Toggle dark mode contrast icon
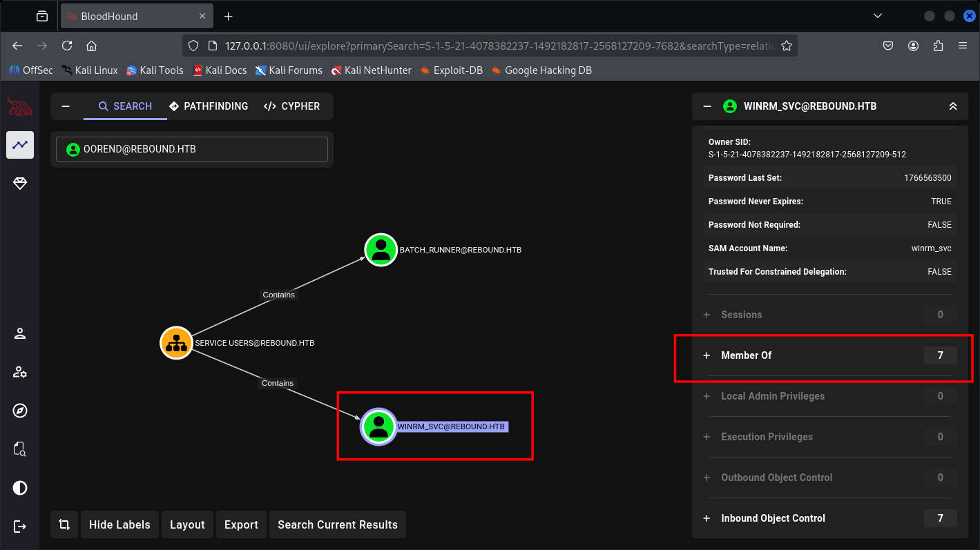This screenshot has height=550, width=980. pyautogui.click(x=20, y=488)
